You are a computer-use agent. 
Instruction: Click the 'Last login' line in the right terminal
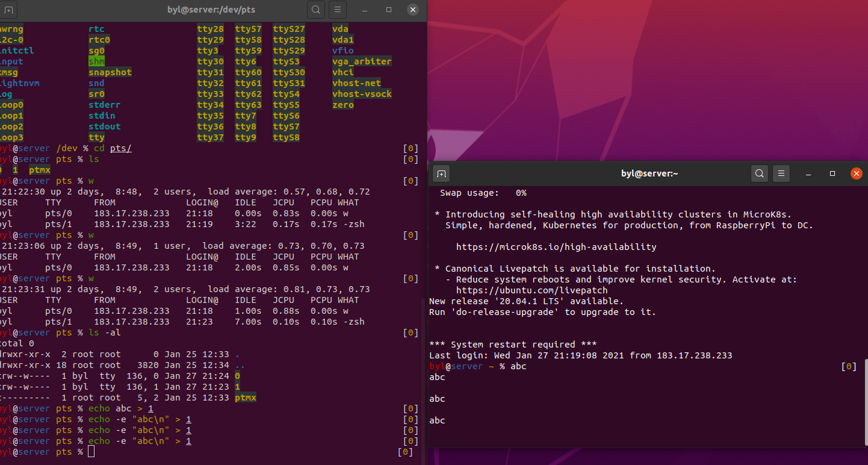581,355
